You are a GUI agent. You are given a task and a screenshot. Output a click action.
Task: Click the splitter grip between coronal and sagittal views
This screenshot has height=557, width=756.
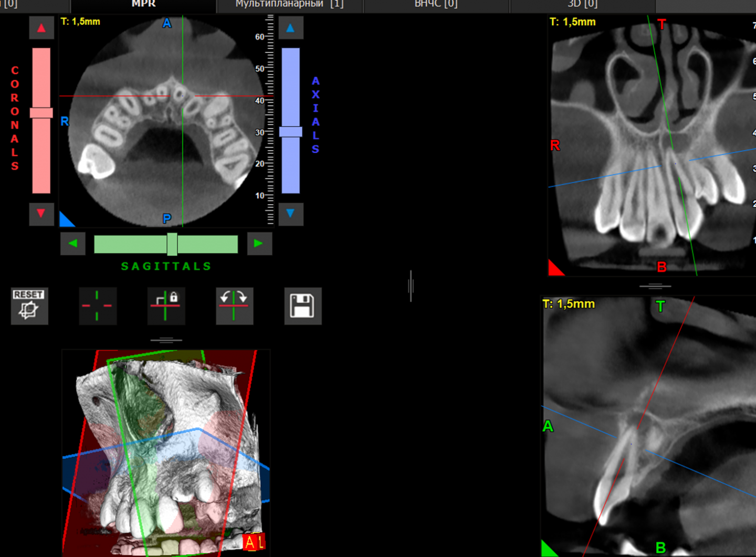(655, 286)
